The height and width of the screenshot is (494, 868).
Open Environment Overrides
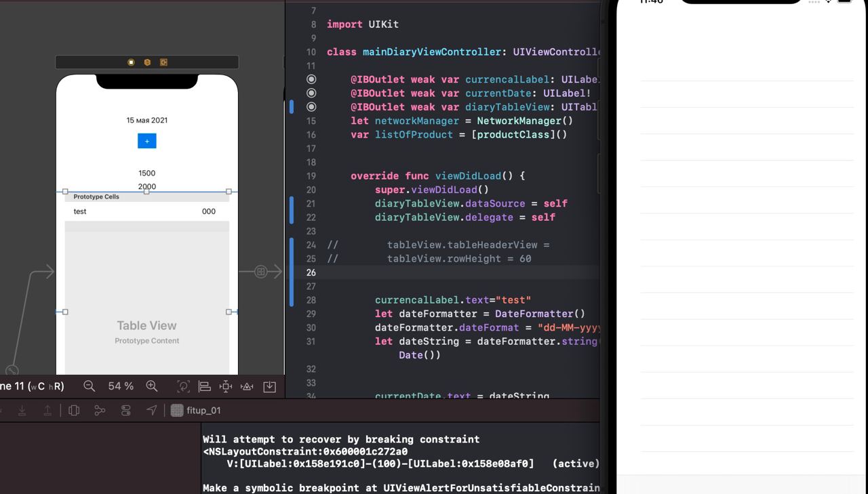coord(125,411)
